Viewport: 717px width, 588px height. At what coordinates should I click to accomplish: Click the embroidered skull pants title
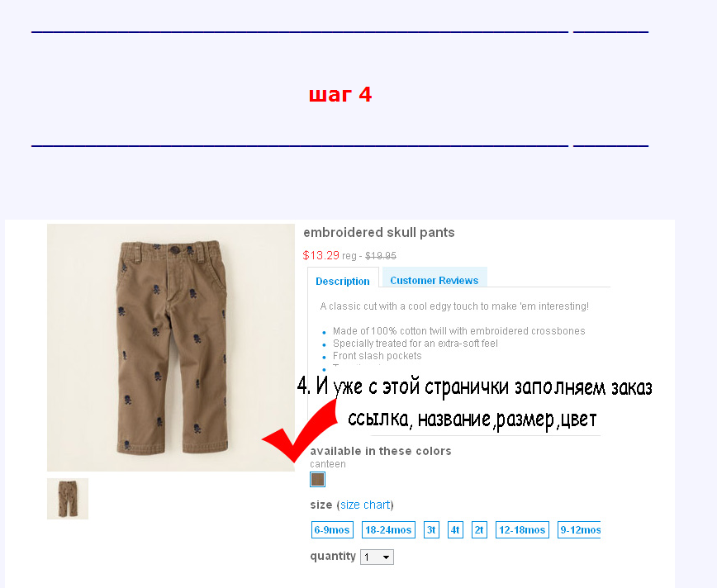coord(379,233)
